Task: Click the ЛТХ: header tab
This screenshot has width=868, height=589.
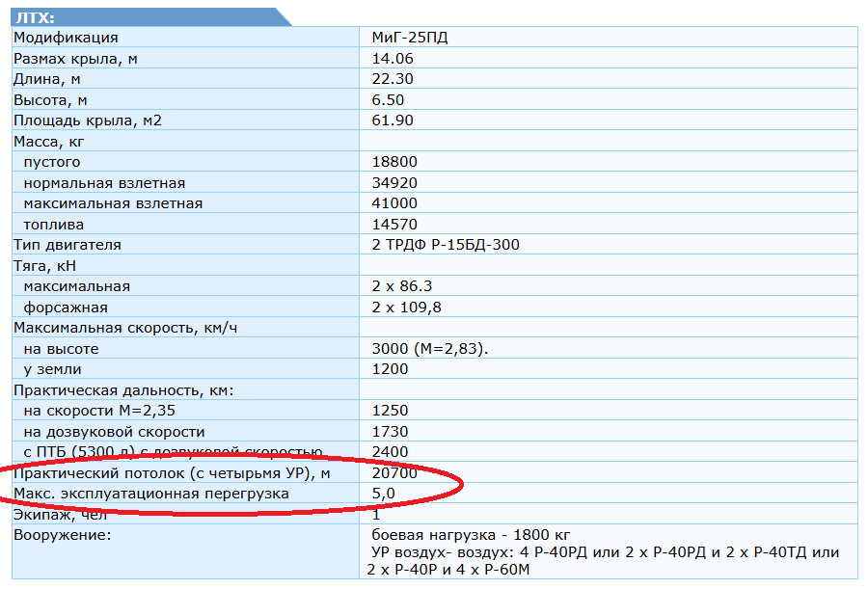Action: (149, 17)
